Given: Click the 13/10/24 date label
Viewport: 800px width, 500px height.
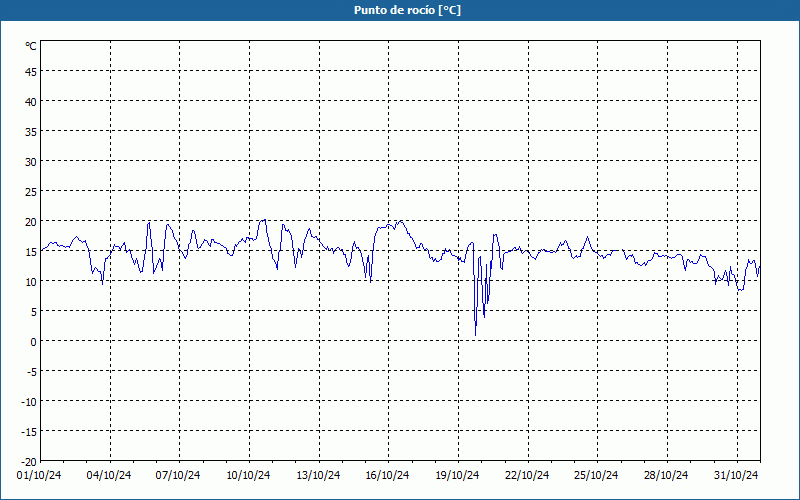Looking at the screenshot, I should click(318, 476).
